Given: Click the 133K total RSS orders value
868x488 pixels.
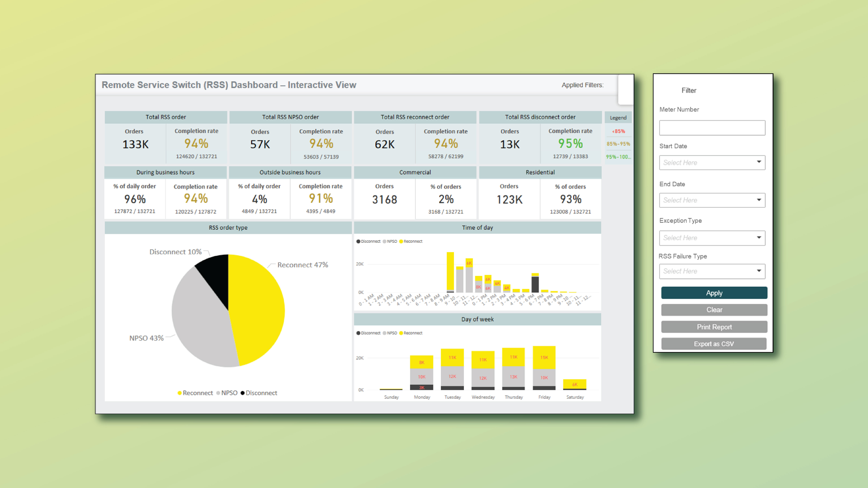Looking at the screenshot, I should click(135, 144).
